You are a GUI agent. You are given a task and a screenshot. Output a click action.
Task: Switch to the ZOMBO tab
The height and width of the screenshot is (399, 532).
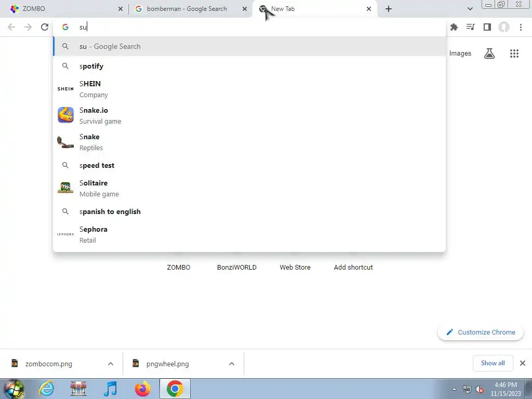64,9
